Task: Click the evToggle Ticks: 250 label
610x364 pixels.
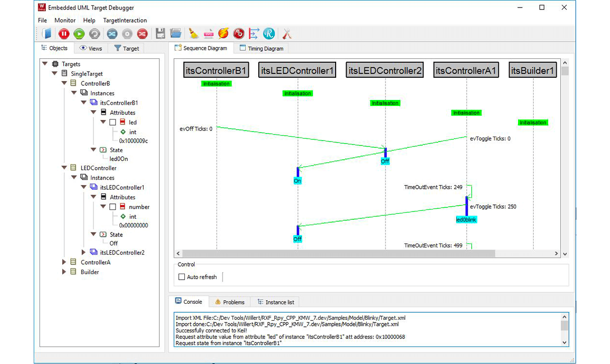Action: pyautogui.click(x=493, y=207)
